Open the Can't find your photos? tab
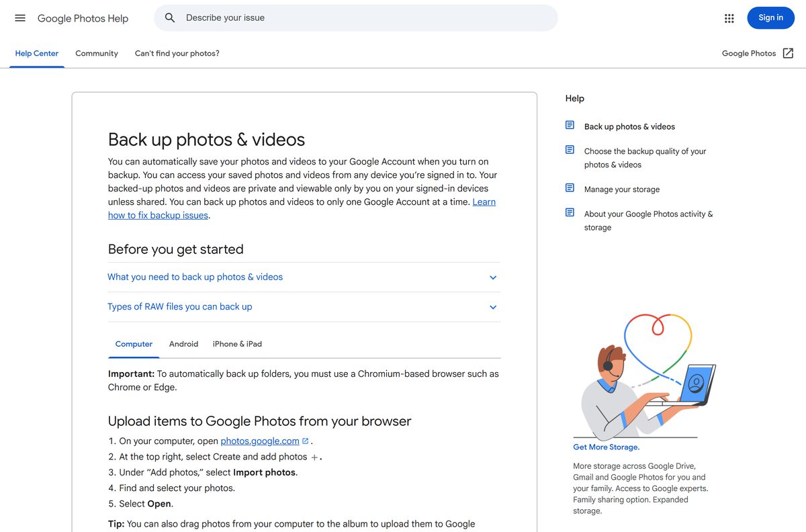This screenshot has width=806, height=532. [x=177, y=53]
